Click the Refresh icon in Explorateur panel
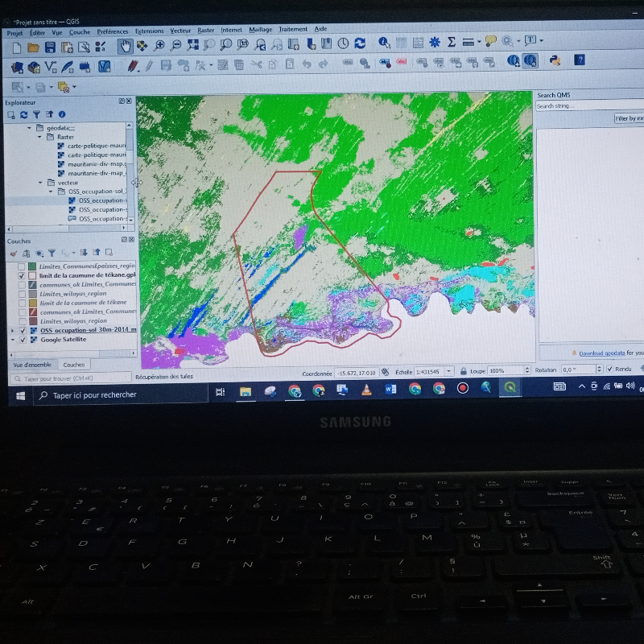Viewport: 644px width, 644px height. [24, 114]
